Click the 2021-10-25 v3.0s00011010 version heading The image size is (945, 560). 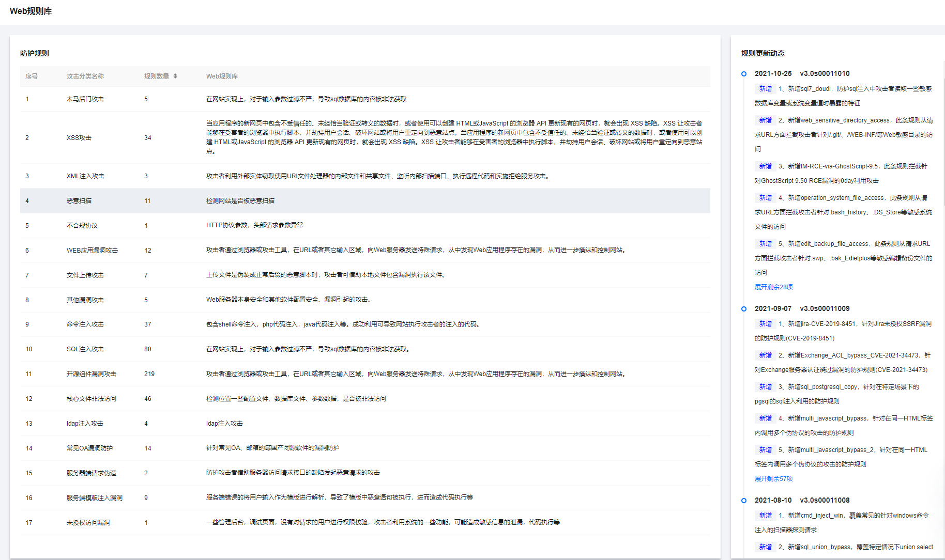coord(802,74)
